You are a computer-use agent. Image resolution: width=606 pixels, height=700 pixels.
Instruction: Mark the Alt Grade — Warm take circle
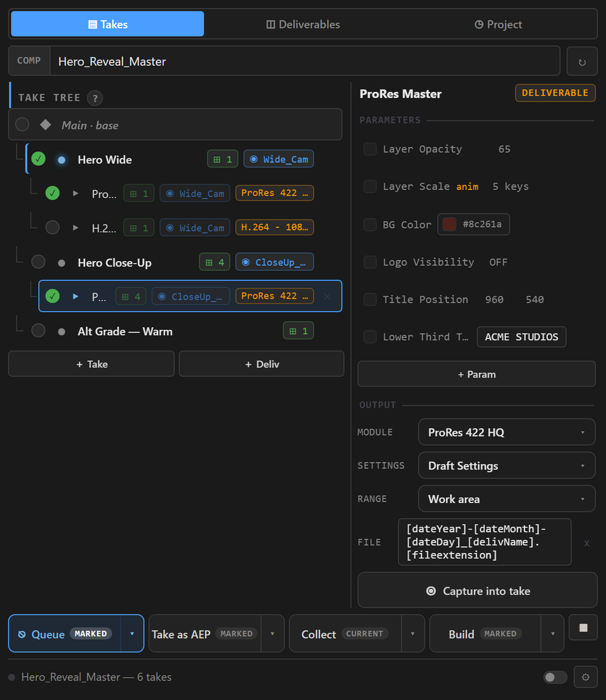click(x=39, y=330)
